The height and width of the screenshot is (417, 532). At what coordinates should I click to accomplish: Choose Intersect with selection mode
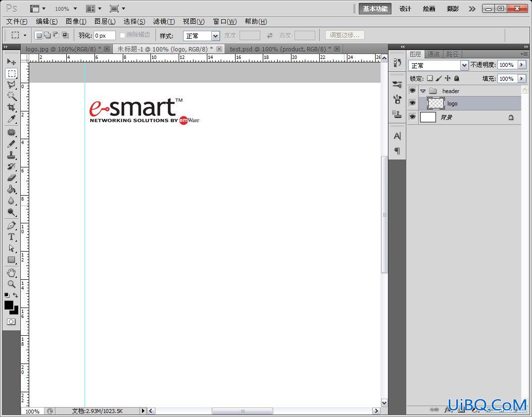65,35
